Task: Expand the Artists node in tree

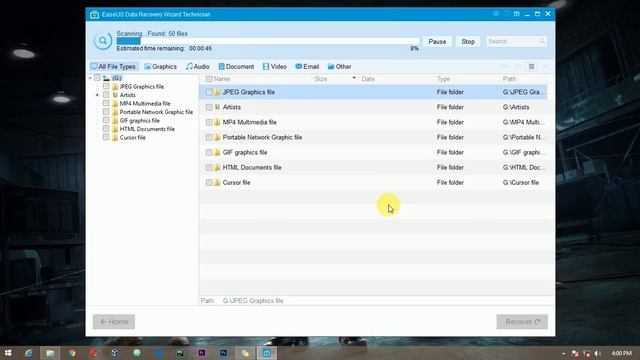Action: pos(97,95)
